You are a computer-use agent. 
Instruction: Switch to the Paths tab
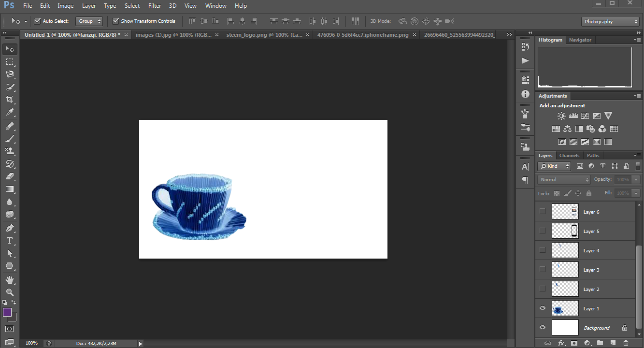pyautogui.click(x=593, y=156)
